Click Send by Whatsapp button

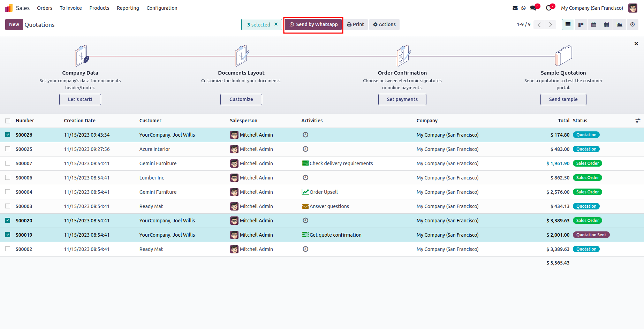click(x=313, y=24)
